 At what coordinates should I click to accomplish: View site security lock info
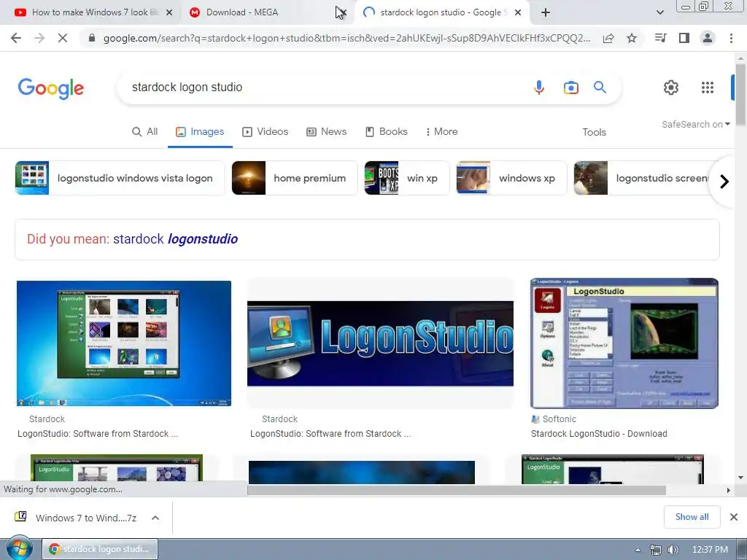coord(92,38)
